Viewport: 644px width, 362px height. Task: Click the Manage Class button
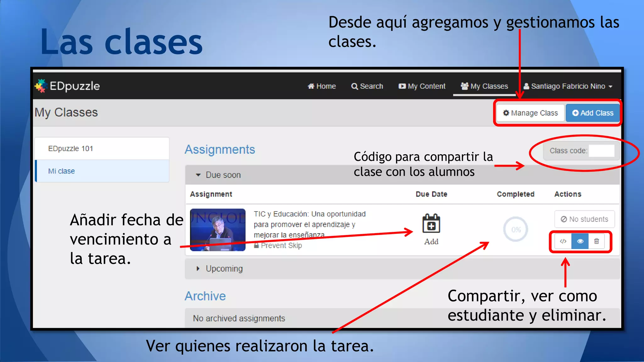pos(530,113)
